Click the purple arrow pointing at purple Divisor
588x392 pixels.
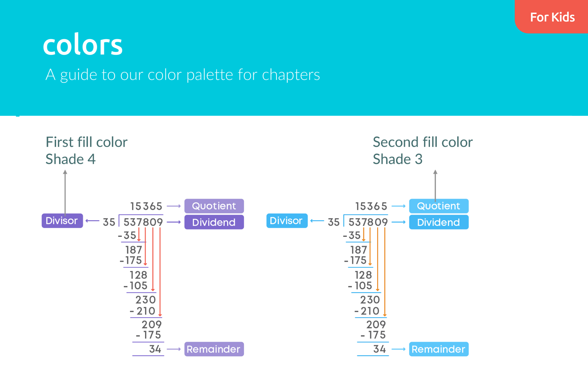point(93,221)
